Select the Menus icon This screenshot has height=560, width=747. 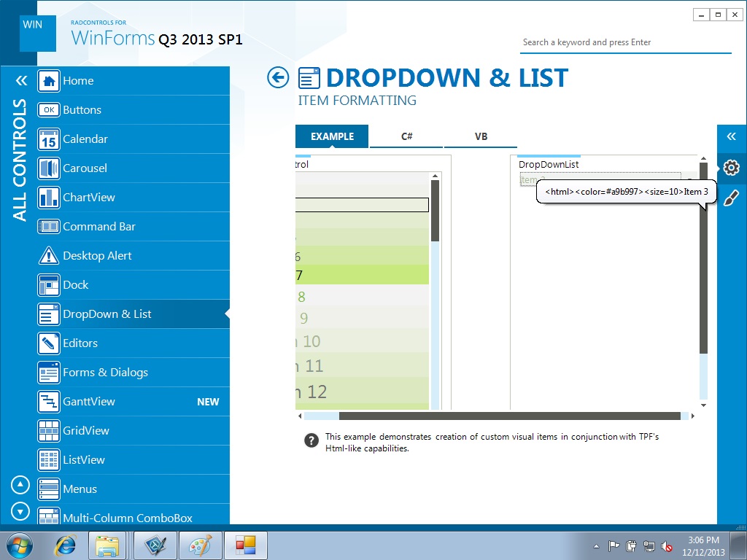point(49,489)
